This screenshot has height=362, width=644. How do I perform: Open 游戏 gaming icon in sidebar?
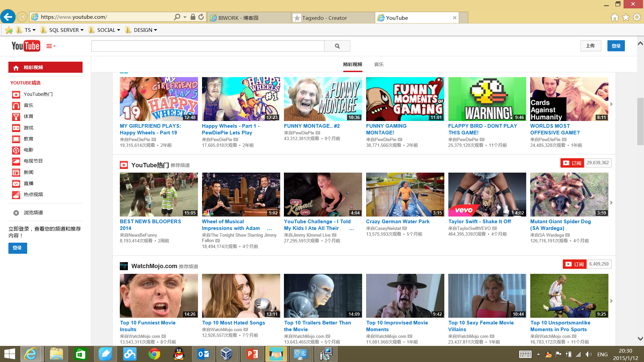click(16, 128)
